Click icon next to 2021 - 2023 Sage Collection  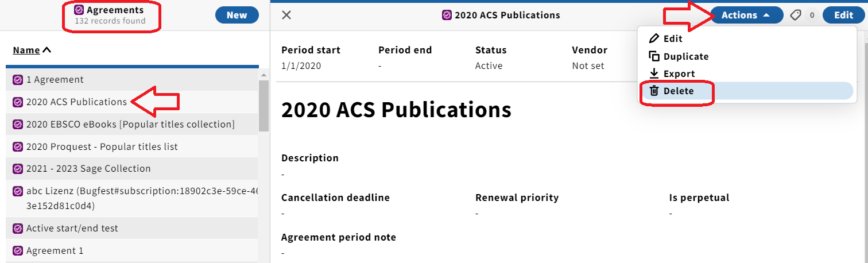click(17, 169)
